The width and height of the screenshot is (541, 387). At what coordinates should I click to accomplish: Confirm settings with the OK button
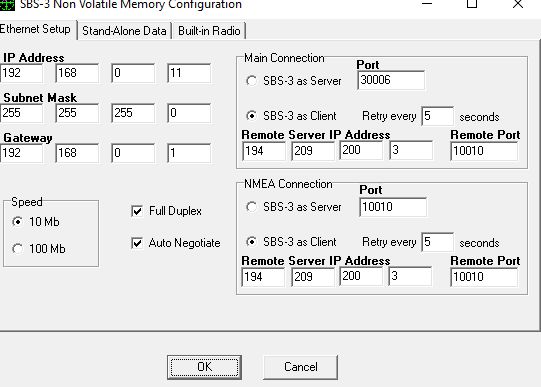[x=204, y=367]
